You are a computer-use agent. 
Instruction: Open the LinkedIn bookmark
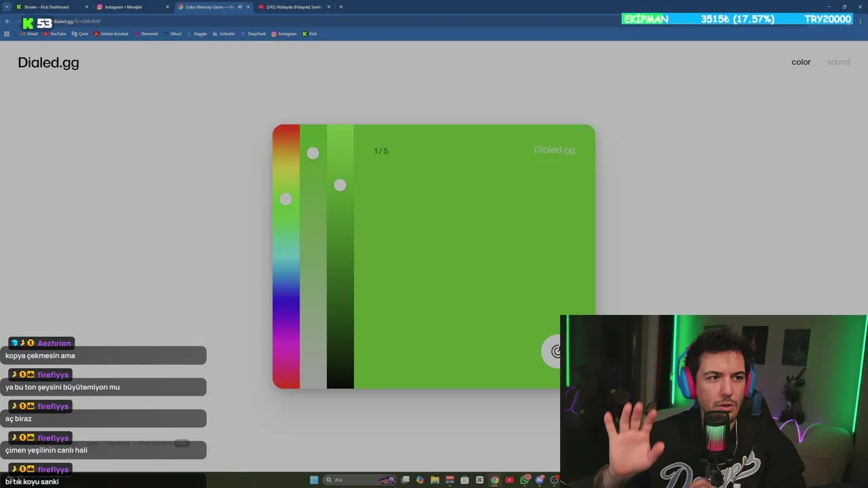[x=224, y=34]
